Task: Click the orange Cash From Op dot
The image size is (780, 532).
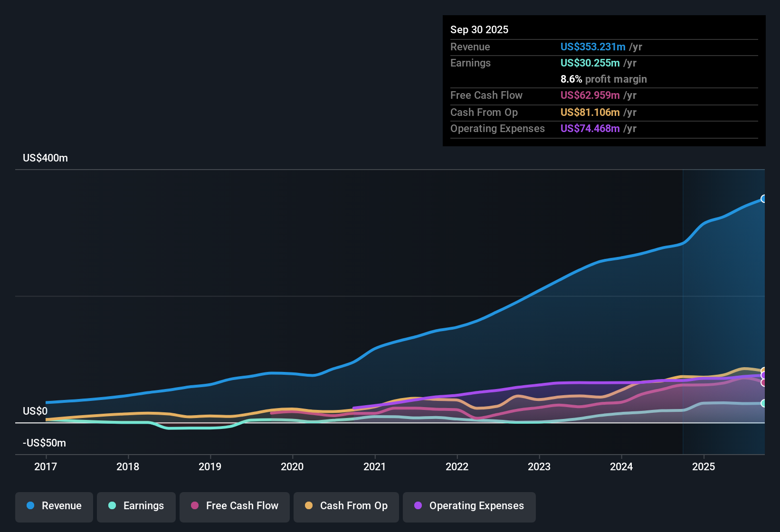Action: tap(309, 506)
